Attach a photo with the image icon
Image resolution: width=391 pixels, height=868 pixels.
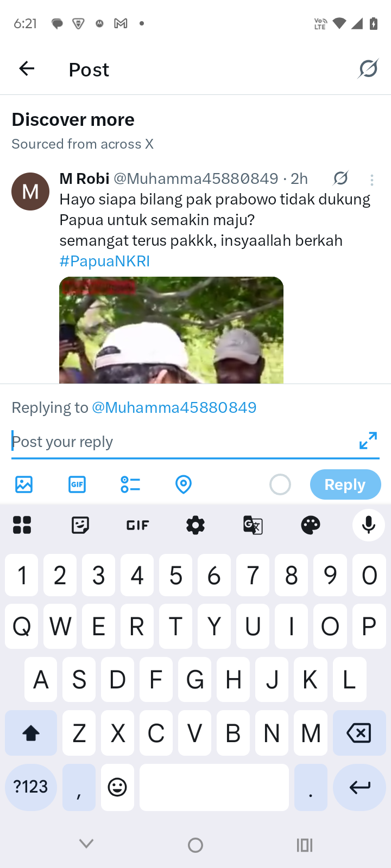pyautogui.click(x=24, y=484)
